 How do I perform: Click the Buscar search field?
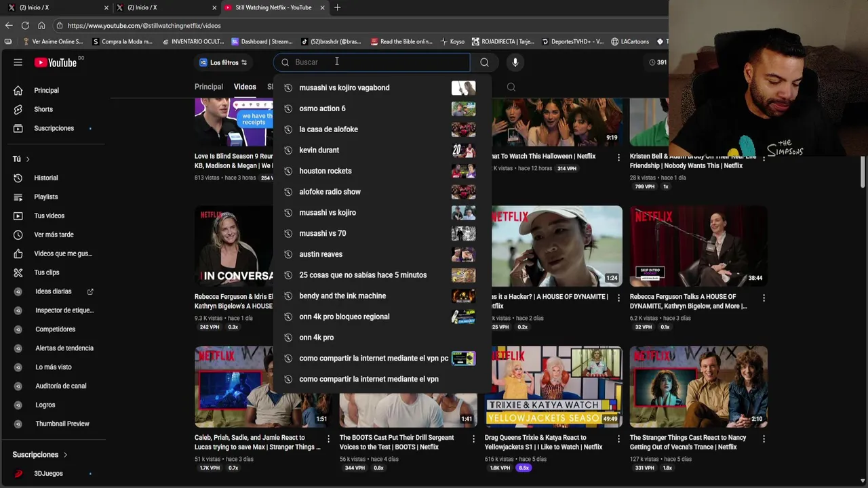pos(372,62)
